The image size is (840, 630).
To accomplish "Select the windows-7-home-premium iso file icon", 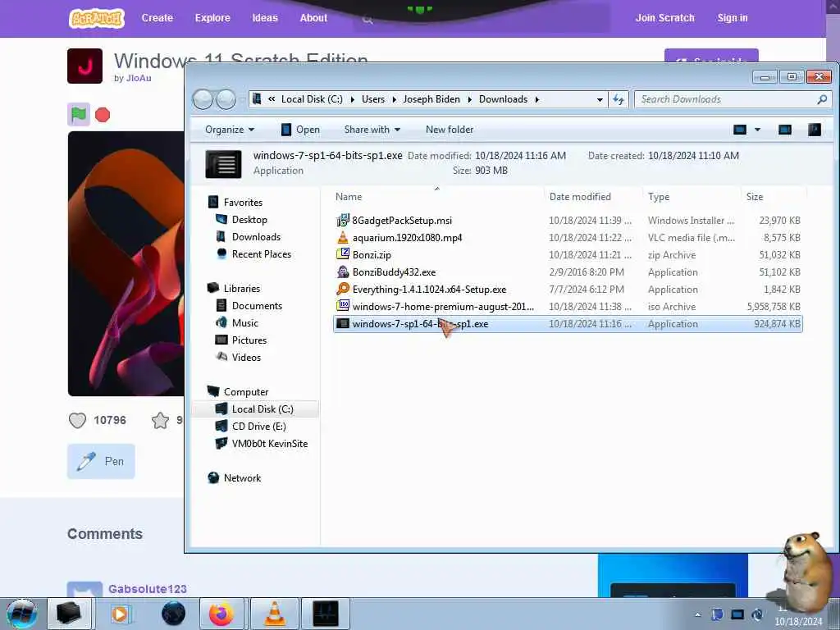I will coord(343,306).
